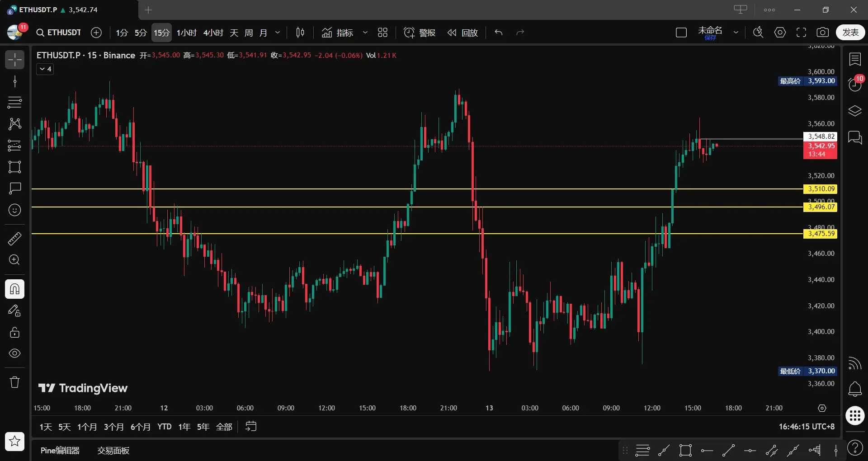Open a new tab with the plus button
868x461 pixels.
click(148, 9)
